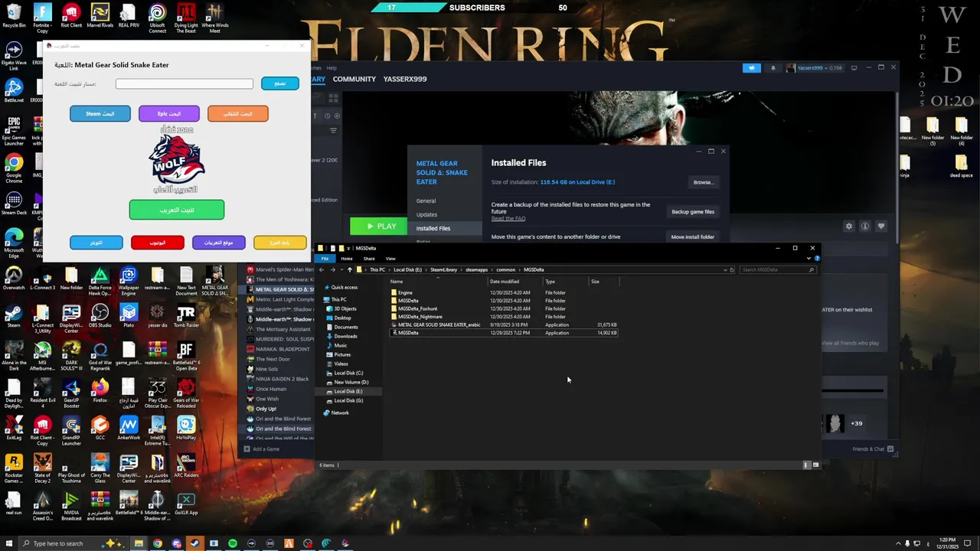Select the Engine folder

(x=405, y=292)
